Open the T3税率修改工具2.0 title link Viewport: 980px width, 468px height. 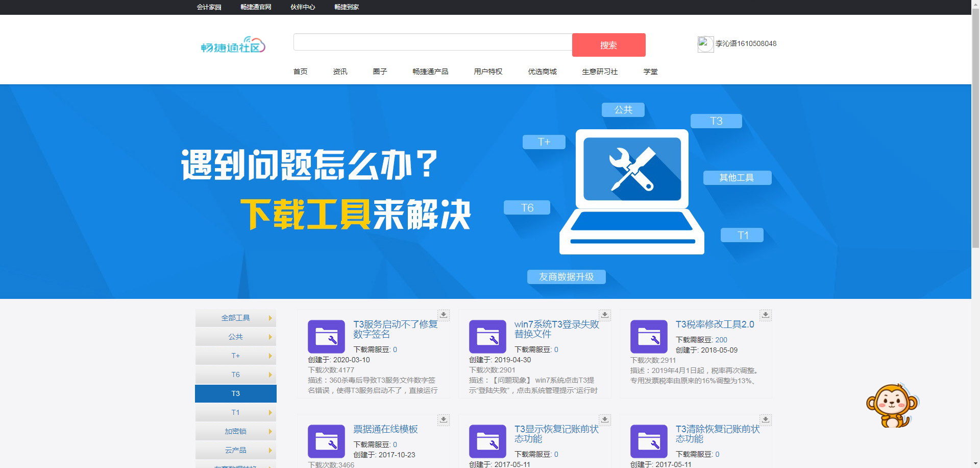pos(715,324)
